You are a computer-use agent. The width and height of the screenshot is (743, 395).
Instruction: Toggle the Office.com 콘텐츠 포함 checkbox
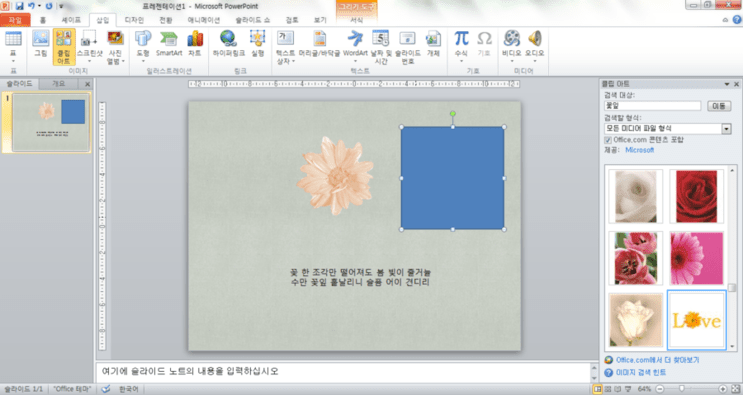608,140
